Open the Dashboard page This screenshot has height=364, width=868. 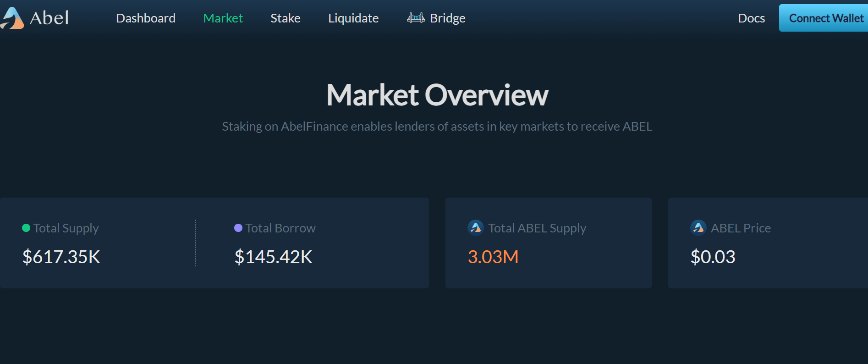[x=146, y=18]
